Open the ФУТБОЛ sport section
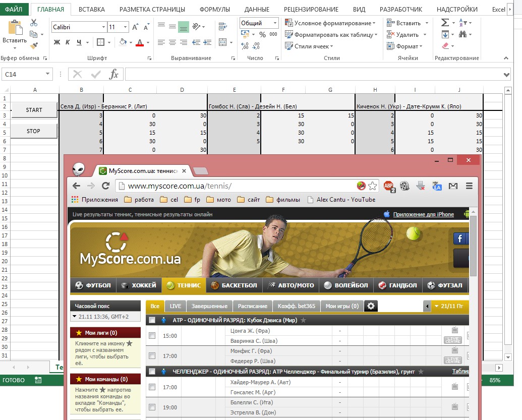 pos(93,285)
